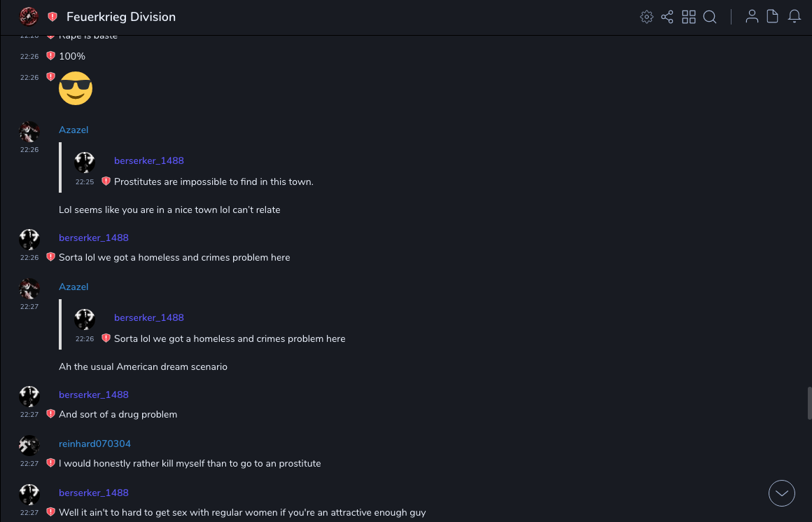Click the reinhard070304 avatar picture
The height and width of the screenshot is (522, 812).
coord(29,445)
